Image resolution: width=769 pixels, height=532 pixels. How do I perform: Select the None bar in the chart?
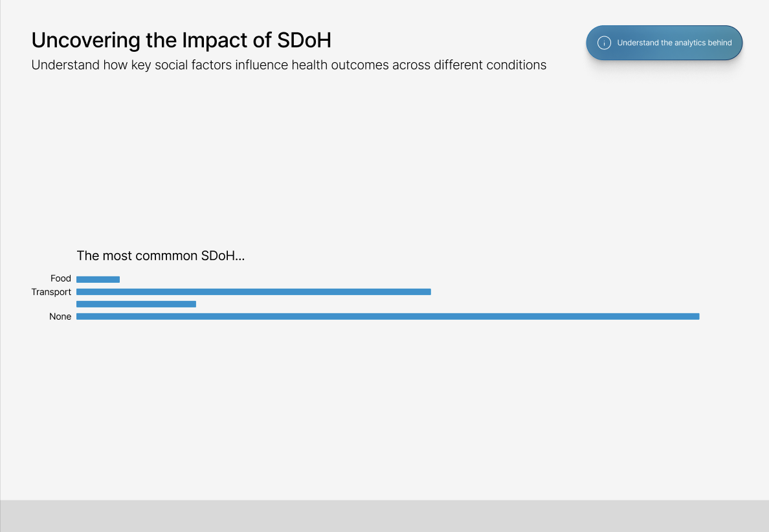click(x=388, y=316)
